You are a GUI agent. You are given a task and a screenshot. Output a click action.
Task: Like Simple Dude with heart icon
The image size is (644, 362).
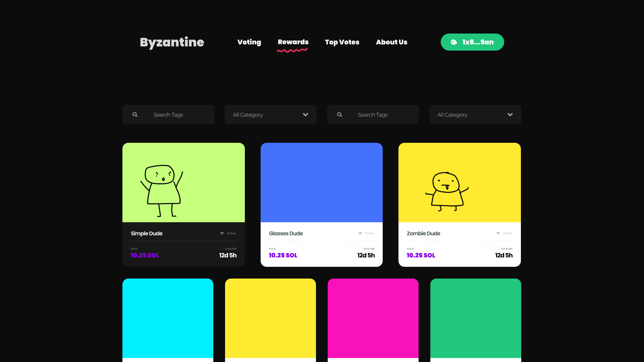(222, 233)
